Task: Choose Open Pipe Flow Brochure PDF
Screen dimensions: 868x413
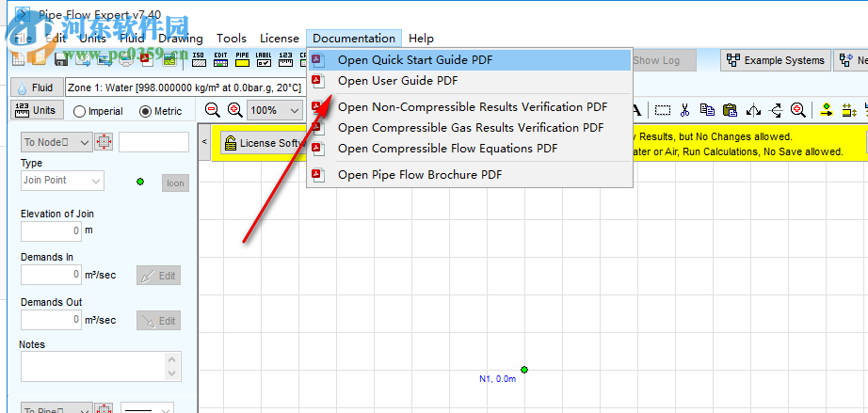Action: click(x=470, y=175)
